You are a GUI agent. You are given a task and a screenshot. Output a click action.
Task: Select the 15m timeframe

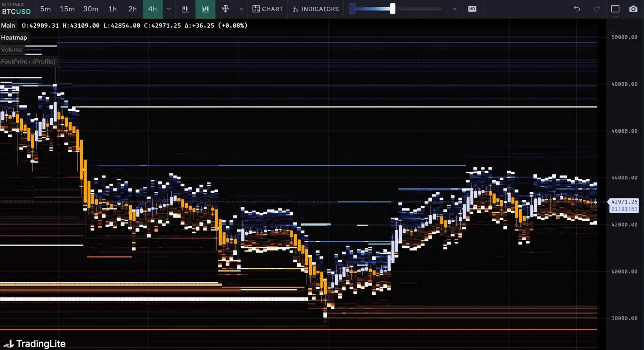click(67, 9)
